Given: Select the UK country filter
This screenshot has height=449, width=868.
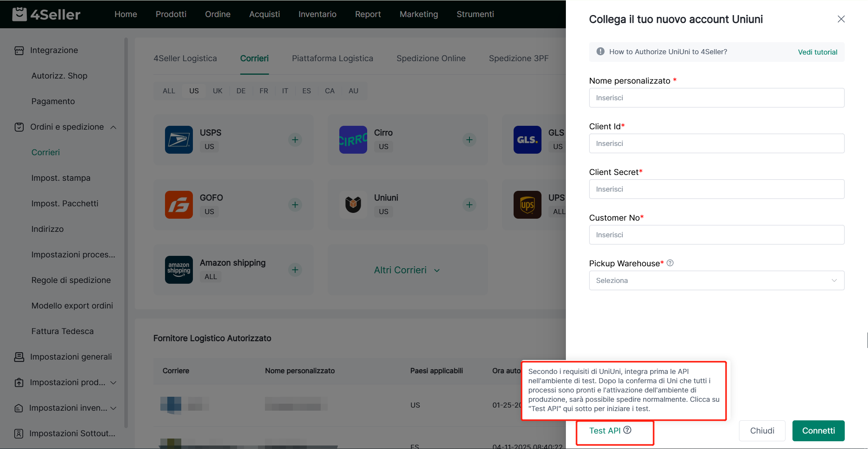Looking at the screenshot, I should [217, 91].
